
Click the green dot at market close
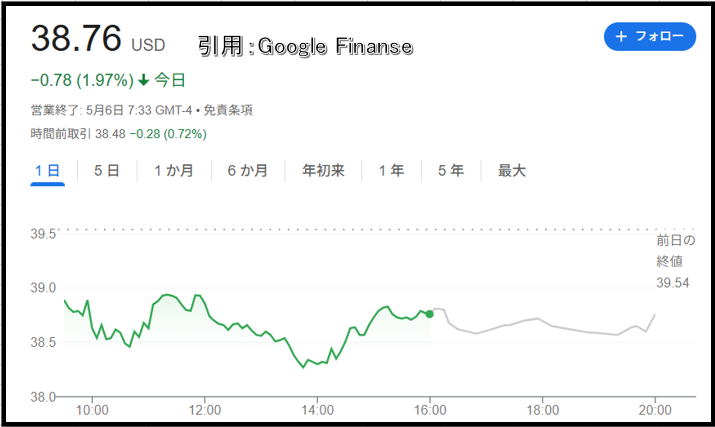(x=430, y=314)
